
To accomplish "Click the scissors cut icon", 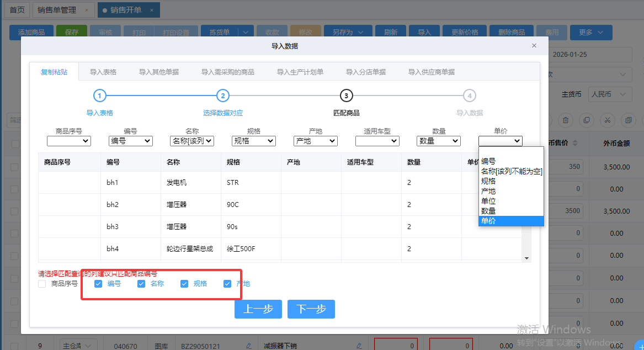I will pos(608,120).
